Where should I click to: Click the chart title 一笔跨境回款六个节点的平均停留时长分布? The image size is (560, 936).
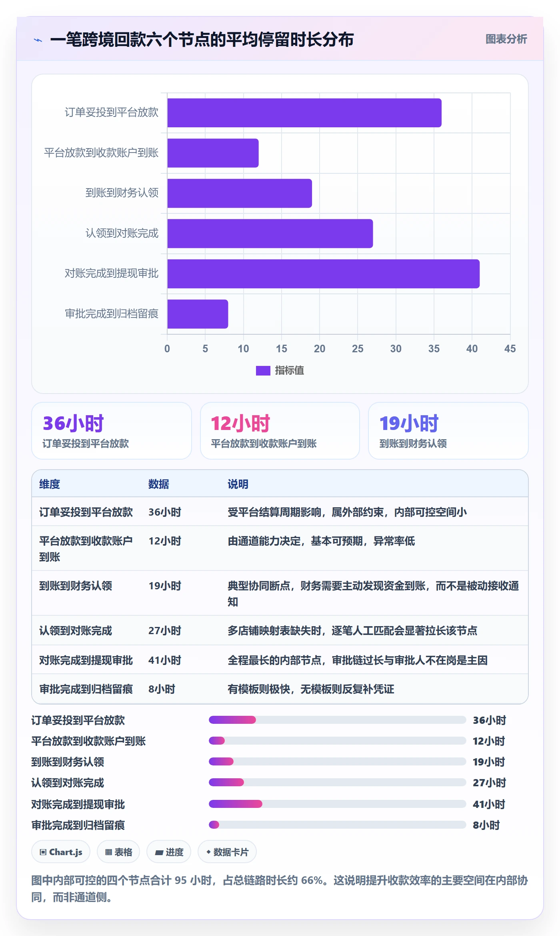[x=202, y=40]
